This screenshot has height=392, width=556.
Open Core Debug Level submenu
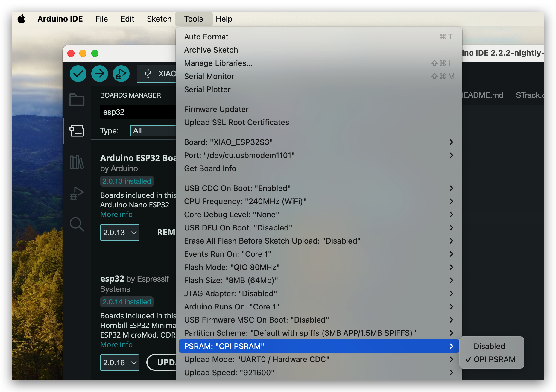coord(319,215)
